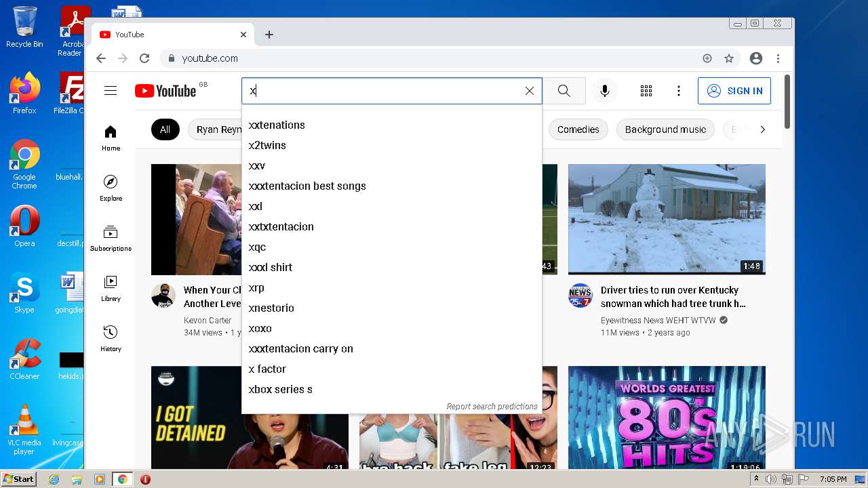Open CCleaner desktop shortcut
Image resolution: width=868 pixels, height=488 pixels.
[24, 359]
